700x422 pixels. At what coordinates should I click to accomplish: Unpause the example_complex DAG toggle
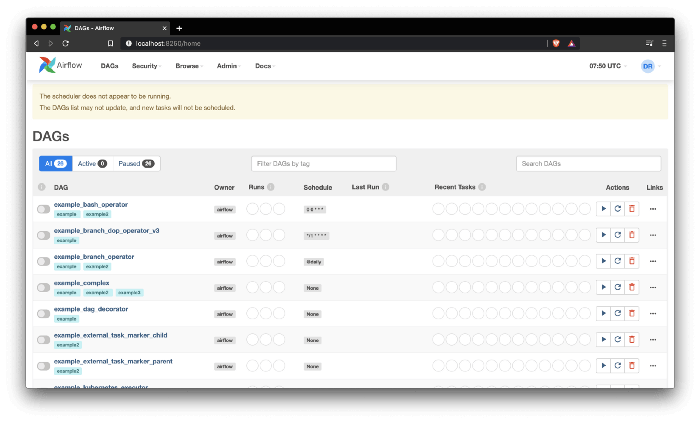click(43, 288)
